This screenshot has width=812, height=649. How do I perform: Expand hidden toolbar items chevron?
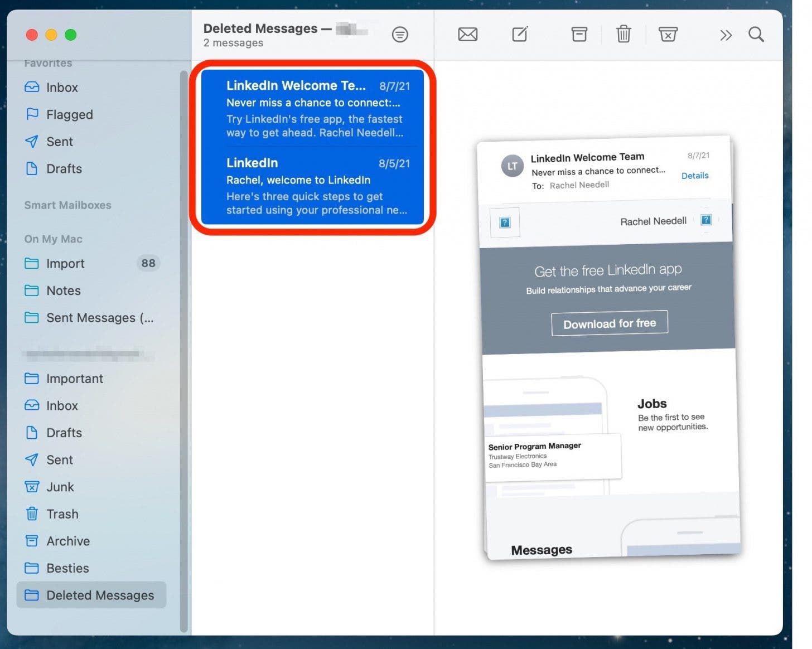725,36
